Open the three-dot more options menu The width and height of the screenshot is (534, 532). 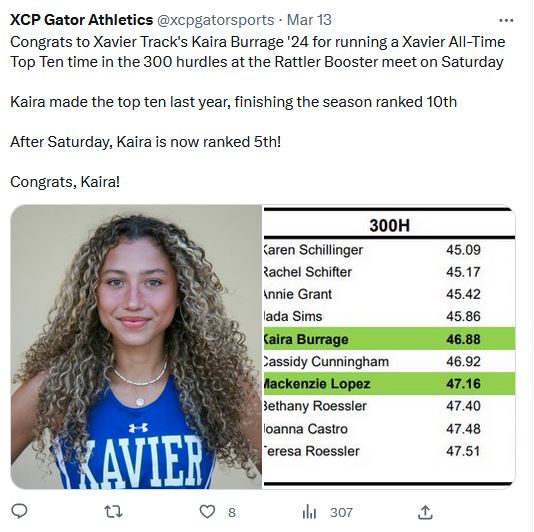point(506,20)
